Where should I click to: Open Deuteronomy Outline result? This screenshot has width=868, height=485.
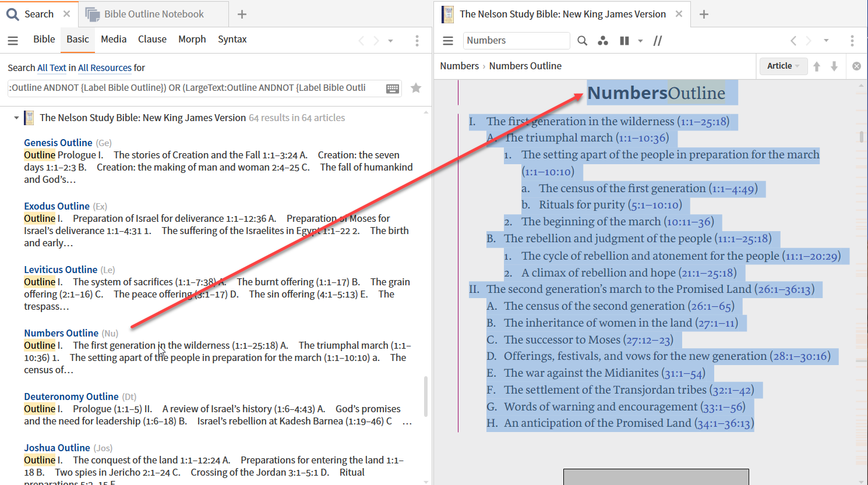tap(71, 397)
